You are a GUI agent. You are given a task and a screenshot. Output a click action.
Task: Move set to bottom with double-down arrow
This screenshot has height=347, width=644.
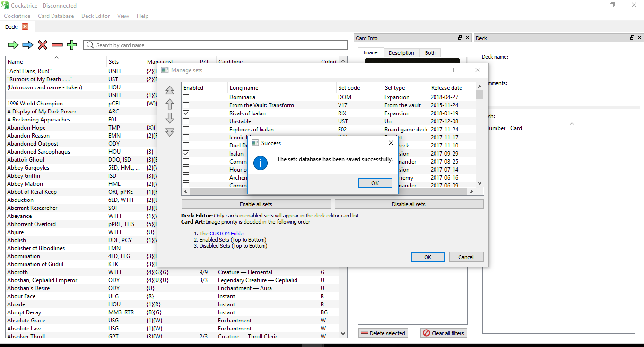coord(170,132)
